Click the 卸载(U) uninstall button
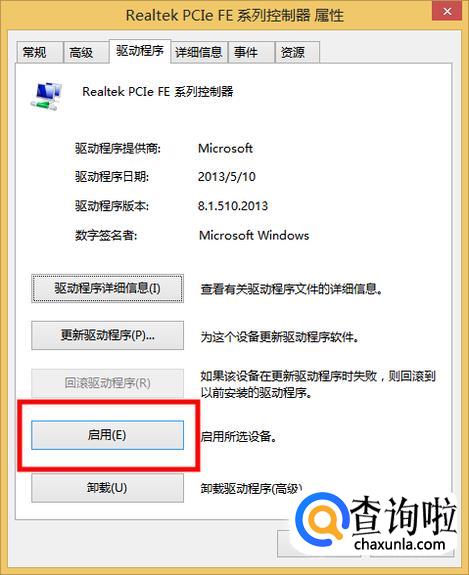 point(107,488)
